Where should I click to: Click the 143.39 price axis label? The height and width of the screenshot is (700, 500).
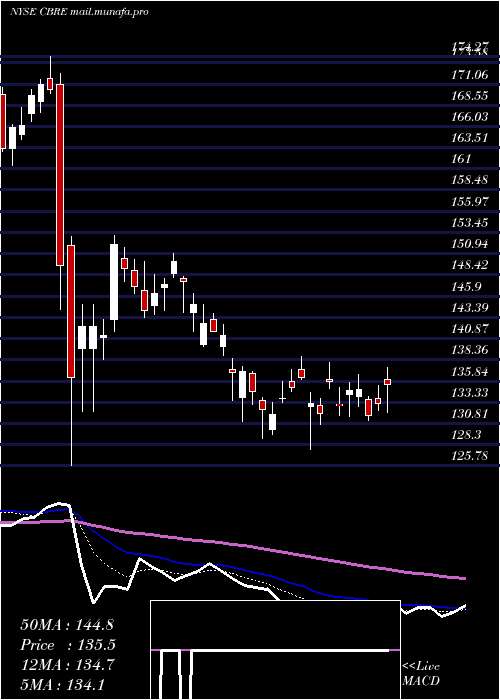point(470,308)
